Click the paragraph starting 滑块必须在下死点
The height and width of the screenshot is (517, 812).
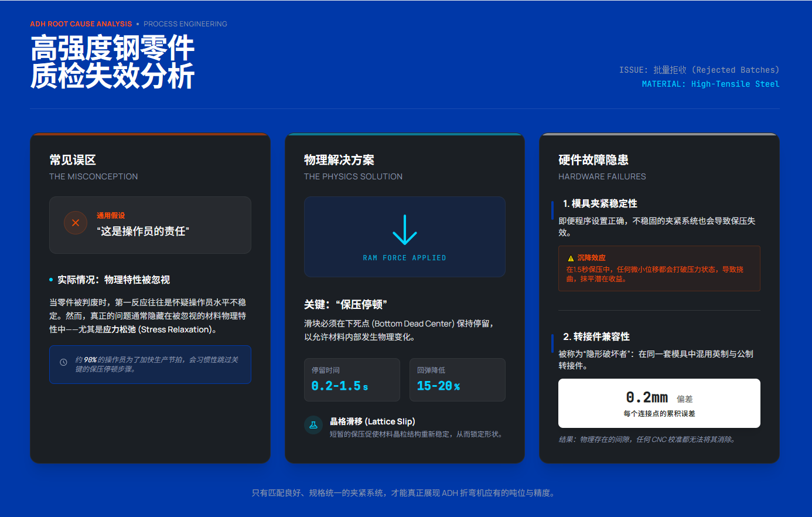pyautogui.click(x=400, y=330)
